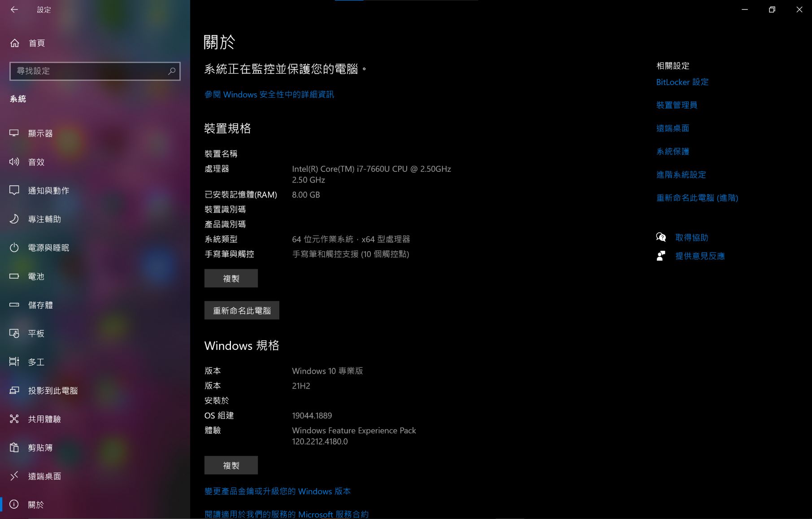Image resolution: width=812 pixels, height=519 pixels.
Task: Click the focus assist moon icon
Action: tap(14, 219)
